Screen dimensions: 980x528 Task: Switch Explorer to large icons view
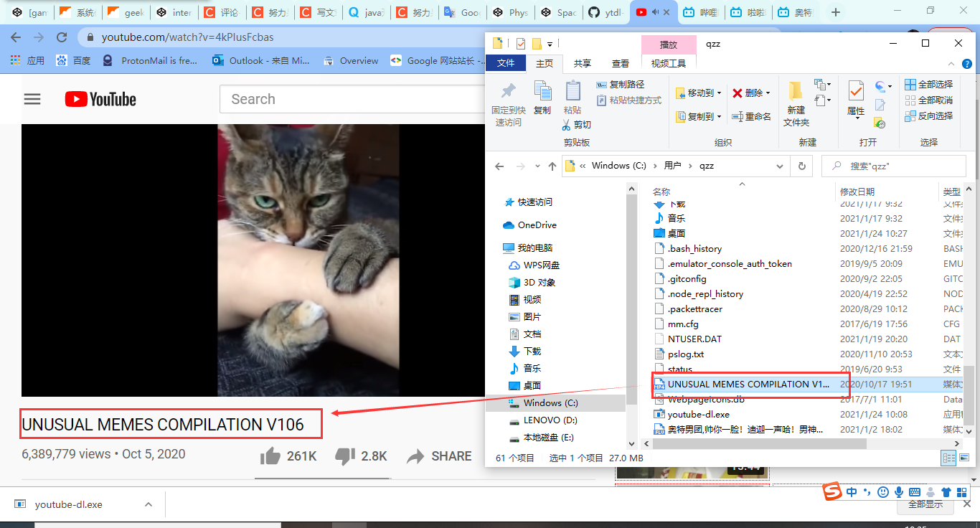[x=963, y=458]
